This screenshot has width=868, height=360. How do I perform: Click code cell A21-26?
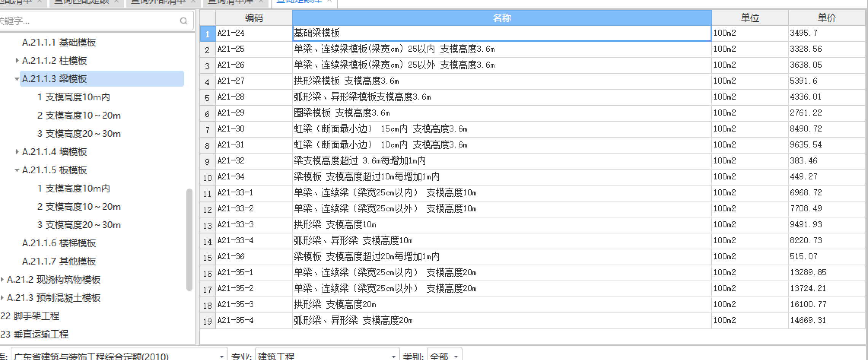(x=254, y=65)
